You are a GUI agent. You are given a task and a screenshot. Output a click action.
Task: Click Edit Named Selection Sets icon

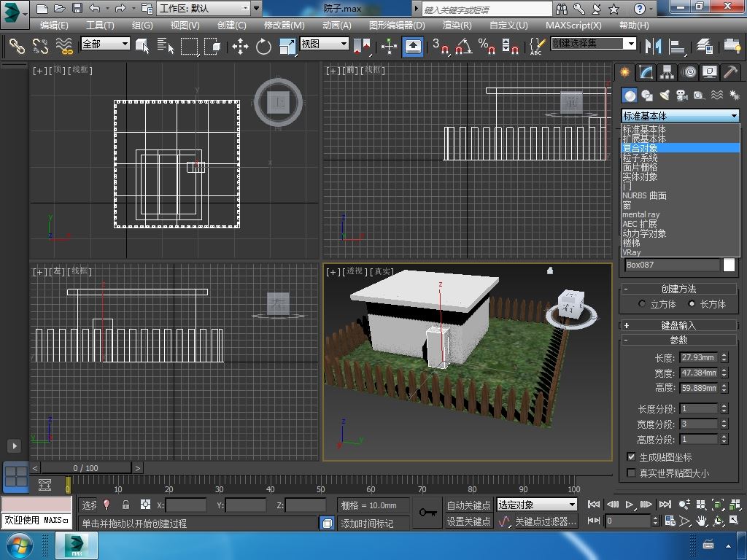(x=537, y=46)
